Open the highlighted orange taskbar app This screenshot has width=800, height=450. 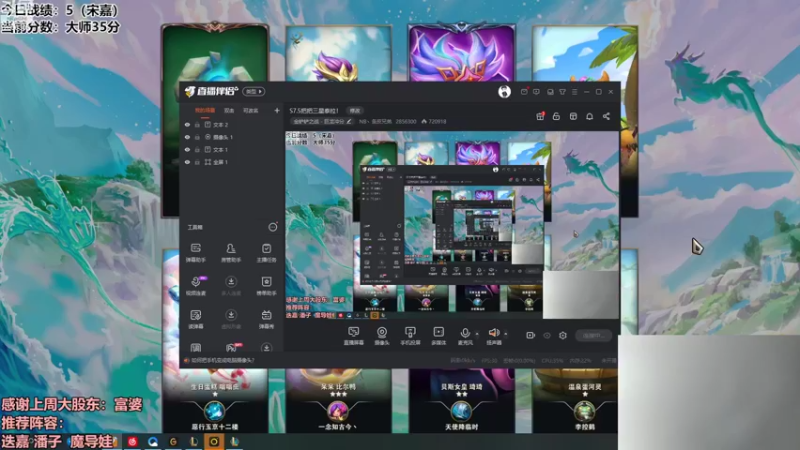[214, 441]
